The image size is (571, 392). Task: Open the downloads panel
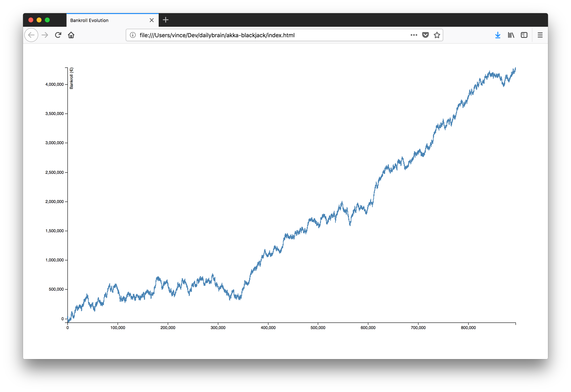(498, 35)
